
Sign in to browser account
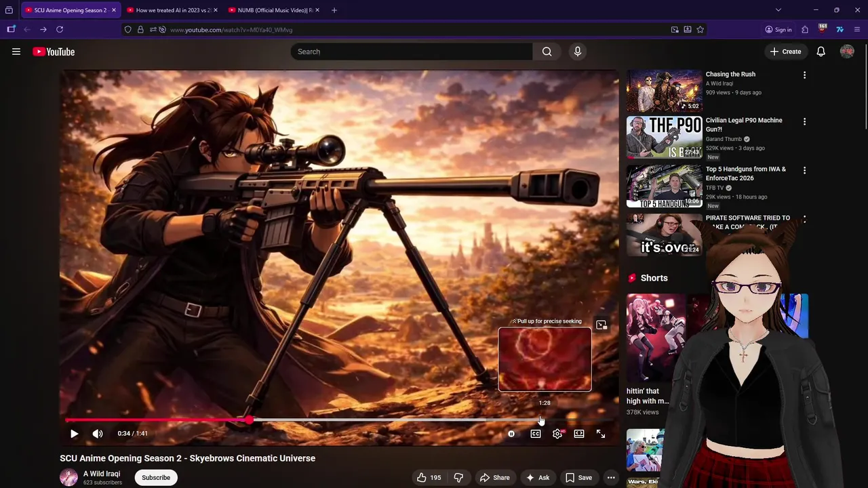(x=778, y=30)
